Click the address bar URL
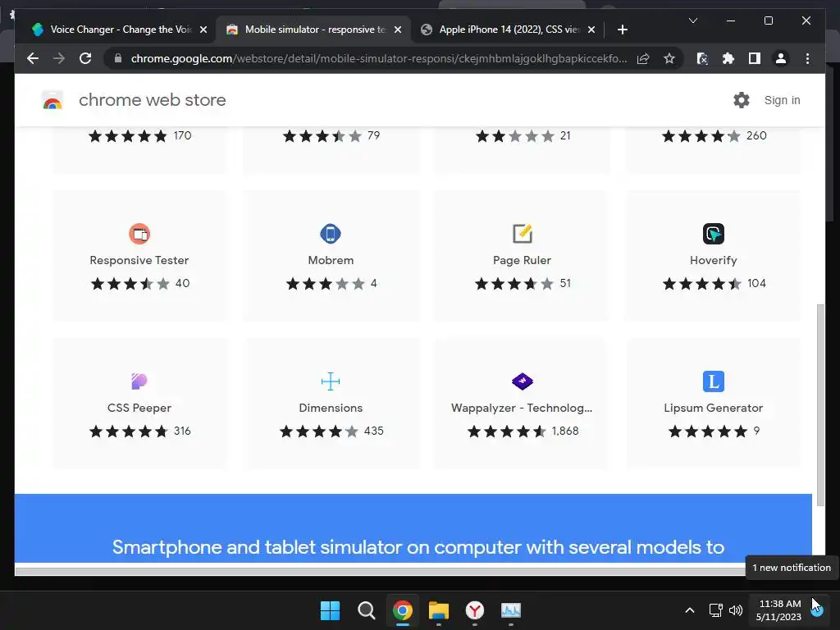The width and height of the screenshot is (840, 630). [379, 58]
